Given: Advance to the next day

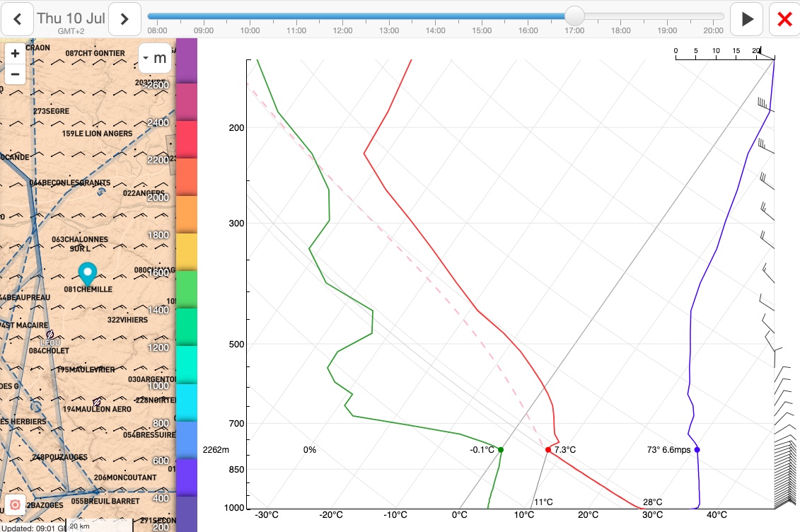Looking at the screenshot, I should click(124, 19).
